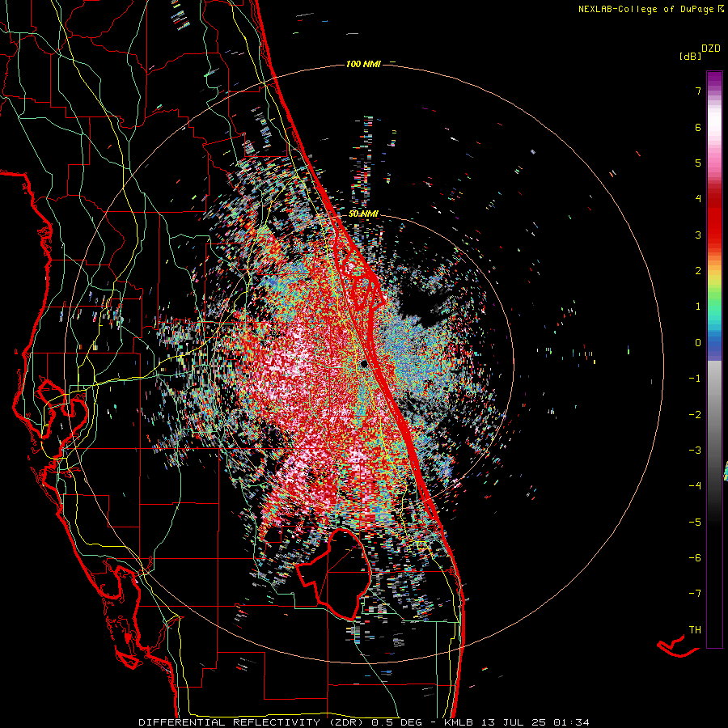Click the -1 value on the color scale
Screen dimensions: 728x728
(x=695, y=379)
